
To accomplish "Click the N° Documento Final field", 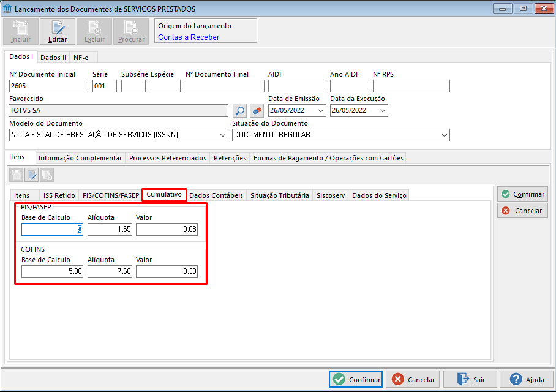I will (x=225, y=86).
